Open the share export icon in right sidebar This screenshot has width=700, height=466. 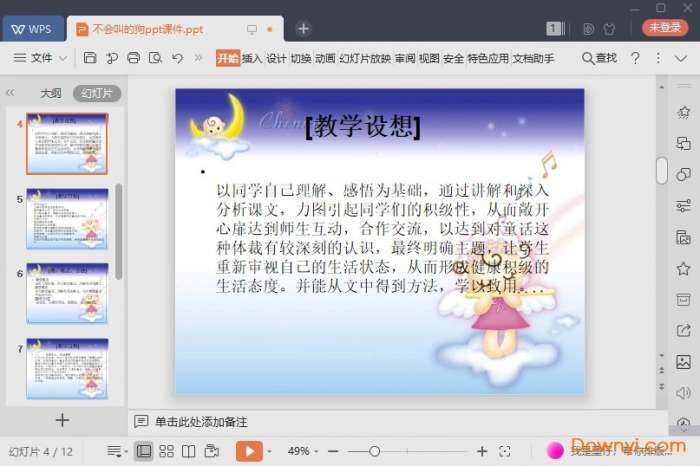coord(683,331)
